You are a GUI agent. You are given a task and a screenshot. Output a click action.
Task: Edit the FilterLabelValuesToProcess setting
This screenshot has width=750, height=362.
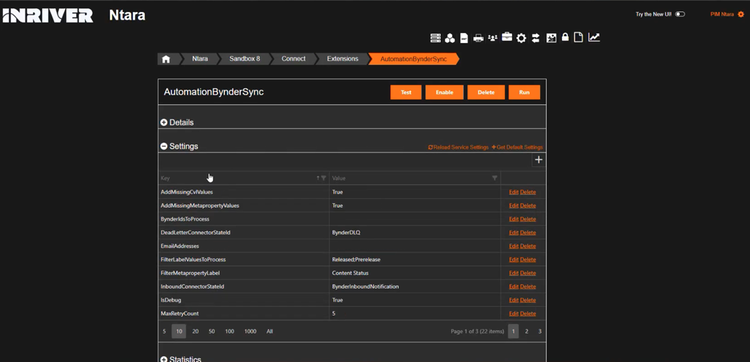click(514, 260)
